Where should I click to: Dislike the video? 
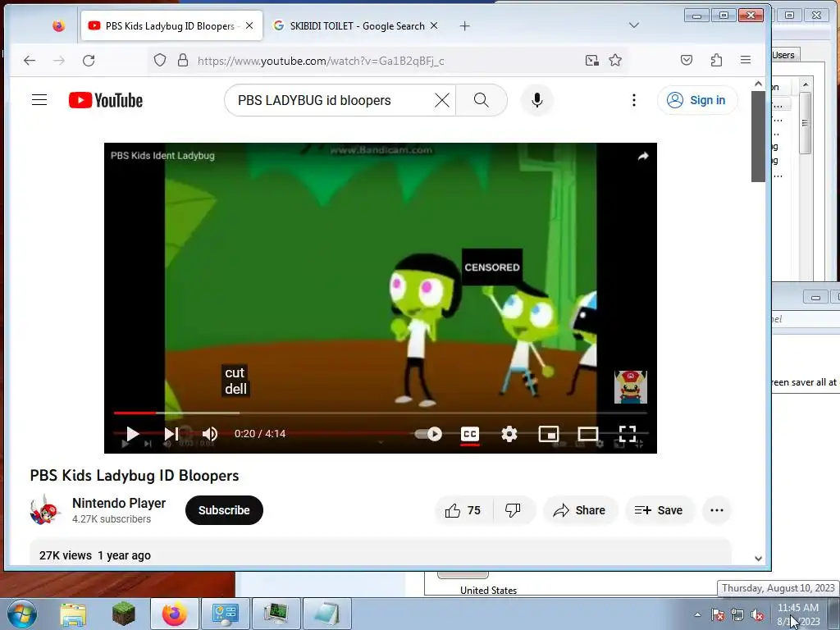pos(513,510)
